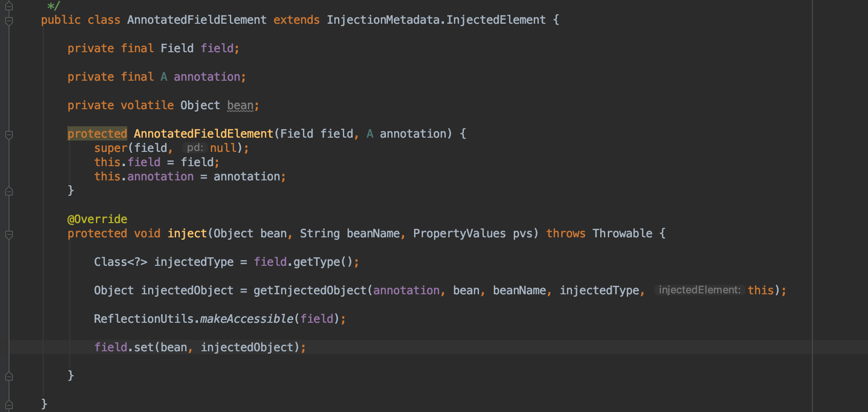868x412 pixels.
Task: Click the 'injectedElement:' inlay parameter hint
Action: [699, 290]
